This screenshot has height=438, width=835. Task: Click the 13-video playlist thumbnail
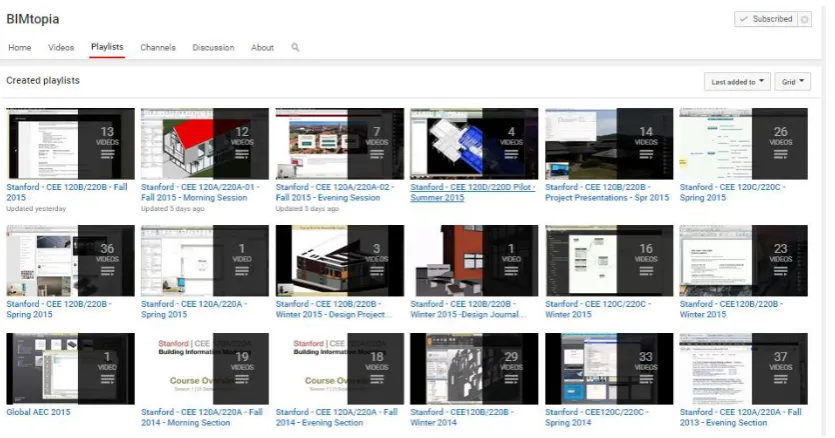[70, 144]
